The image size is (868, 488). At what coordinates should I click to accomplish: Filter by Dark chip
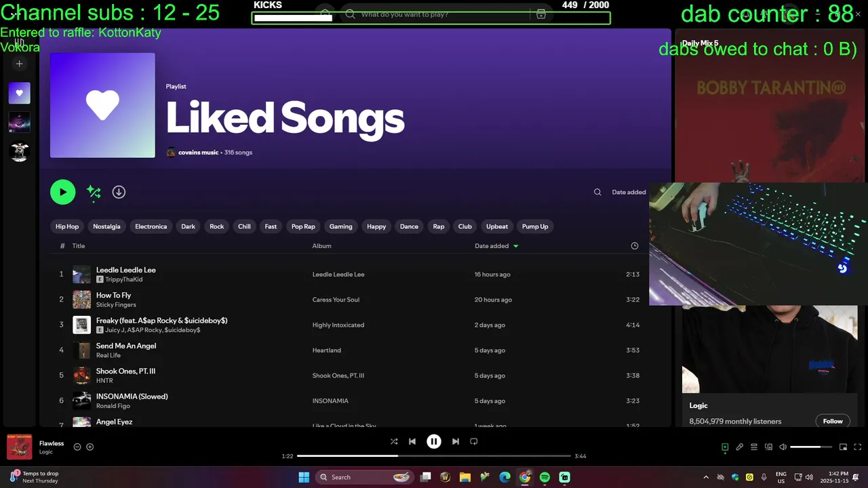189,226
